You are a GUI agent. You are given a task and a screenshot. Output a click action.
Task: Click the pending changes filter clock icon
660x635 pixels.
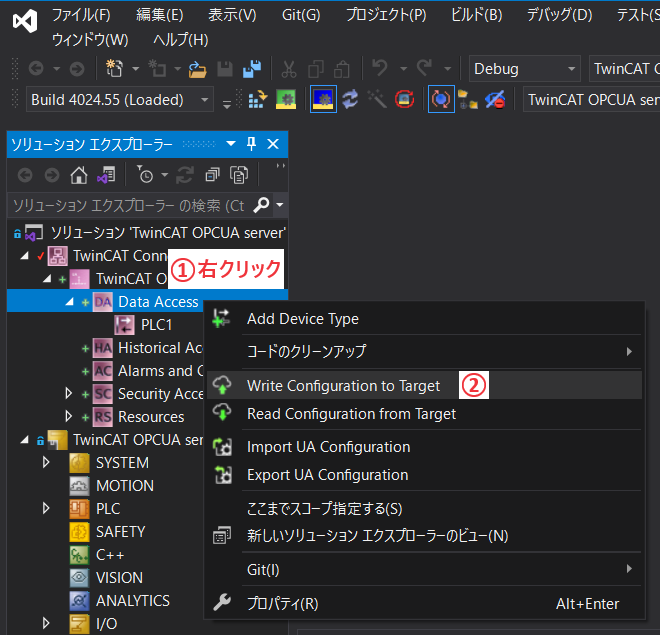pos(145,175)
